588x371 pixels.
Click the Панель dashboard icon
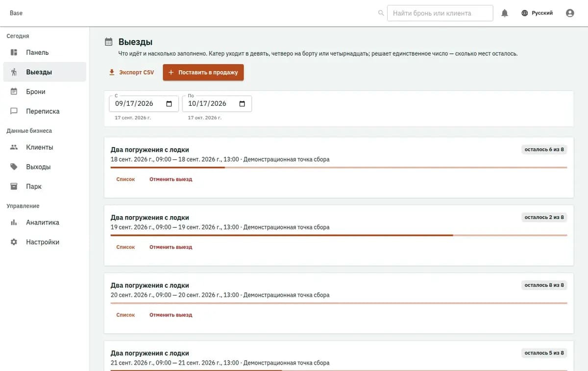[x=14, y=52]
